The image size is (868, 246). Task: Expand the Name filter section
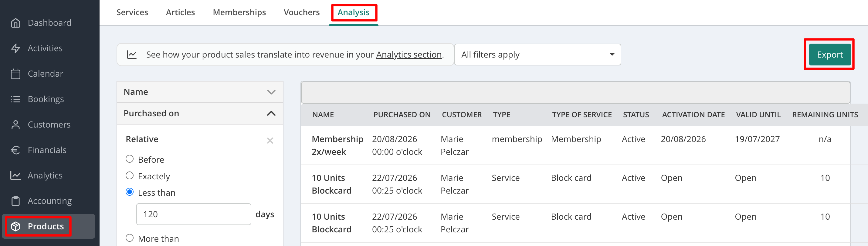(200, 92)
